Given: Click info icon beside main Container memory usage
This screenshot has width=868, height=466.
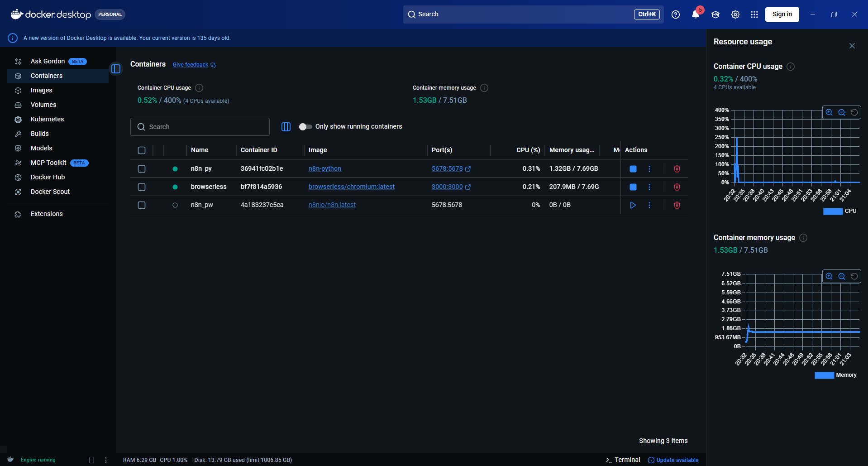Looking at the screenshot, I should [484, 88].
